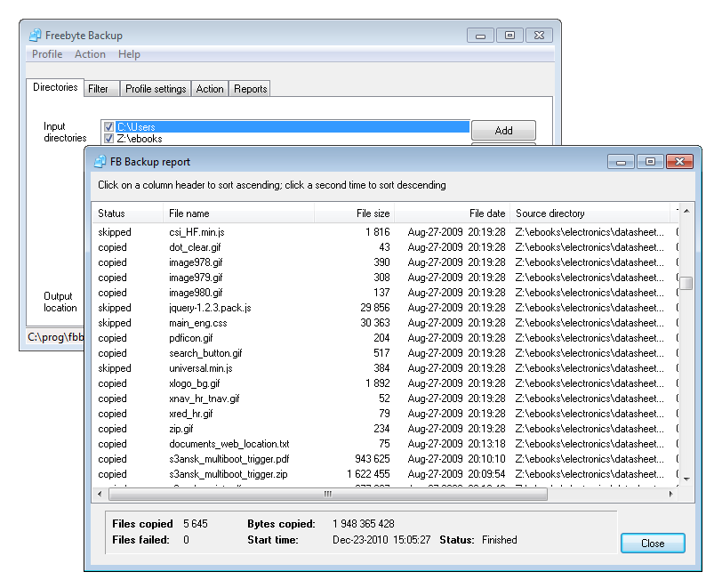Minimize the FB Backup report window
722x588 pixels.
(x=621, y=162)
